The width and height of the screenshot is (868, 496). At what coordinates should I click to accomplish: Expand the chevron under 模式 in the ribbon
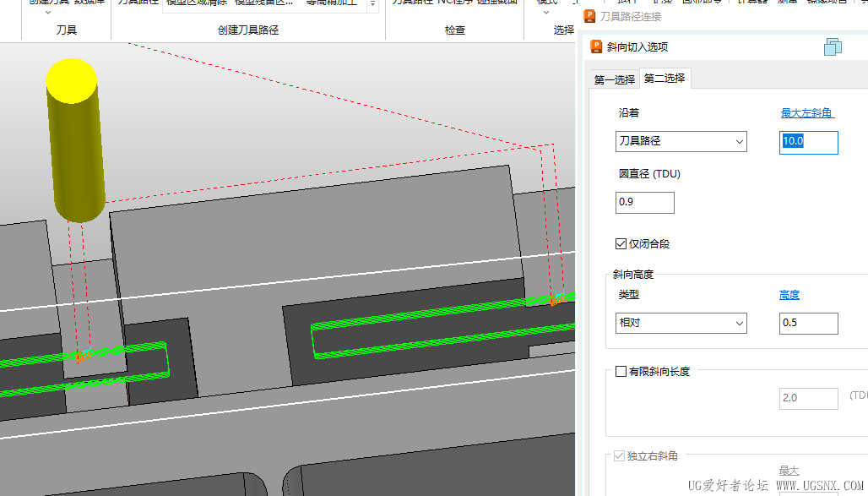[546, 12]
